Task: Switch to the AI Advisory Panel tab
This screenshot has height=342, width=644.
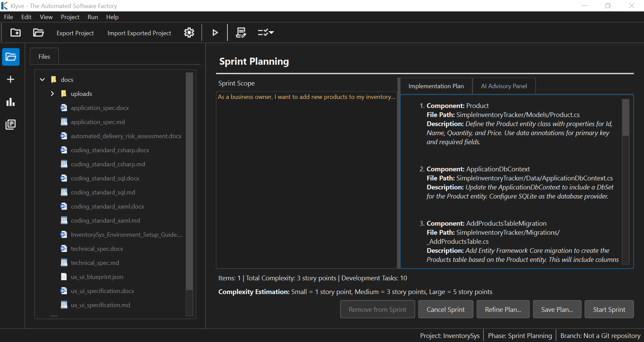Action: [504, 86]
